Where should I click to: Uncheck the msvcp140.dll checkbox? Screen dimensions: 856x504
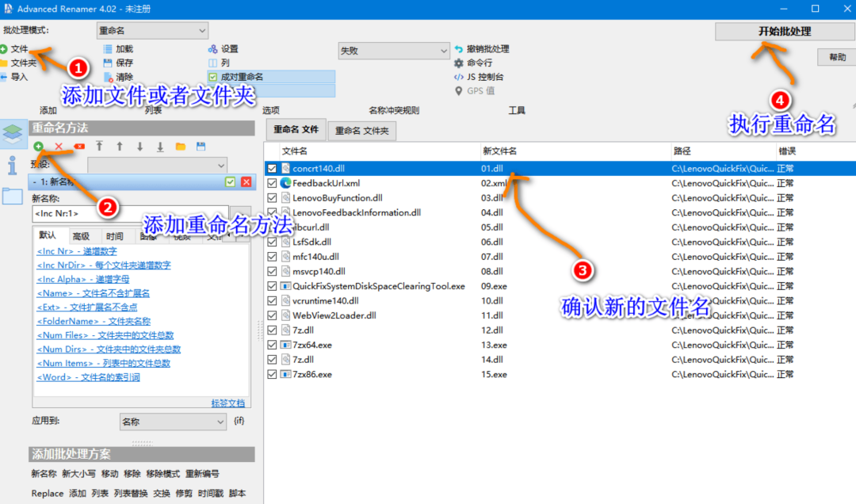[272, 271]
